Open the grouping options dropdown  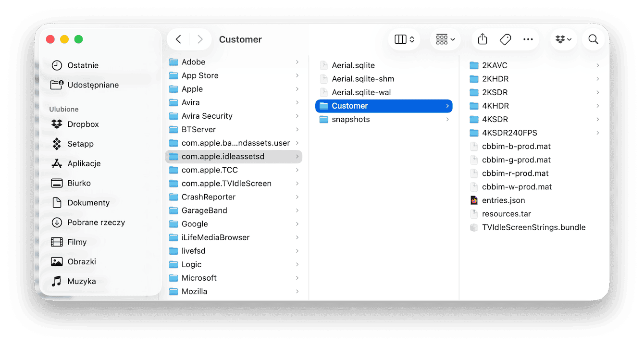[x=445, y=39]
